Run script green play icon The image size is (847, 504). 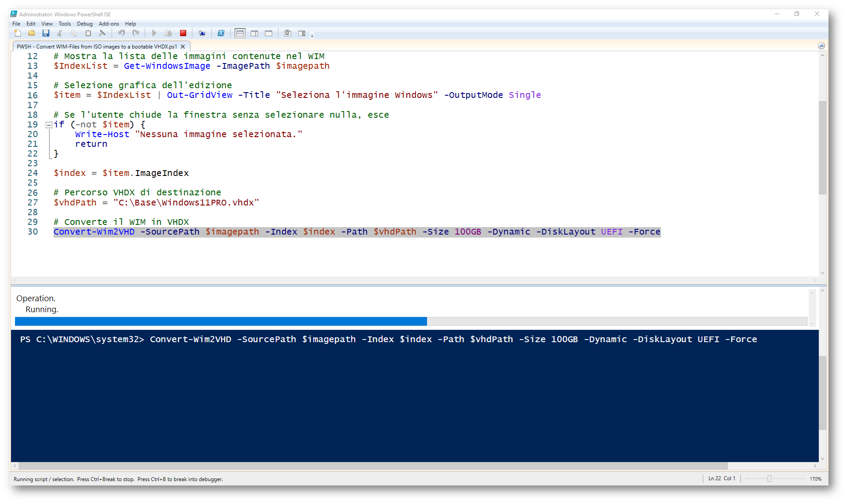154,33
